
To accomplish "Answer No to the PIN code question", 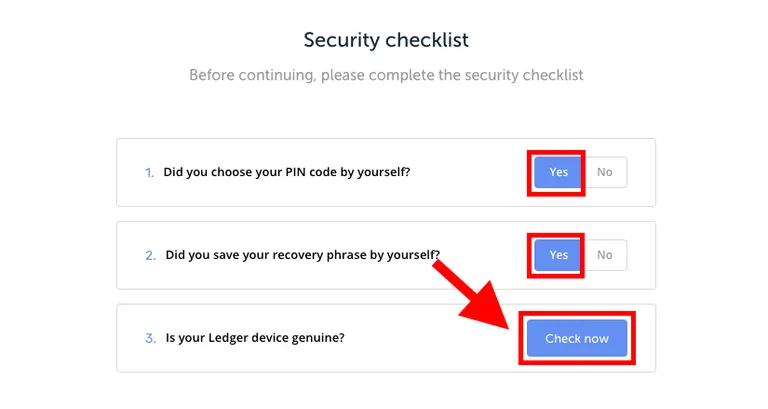I will (x=604, y=172).
